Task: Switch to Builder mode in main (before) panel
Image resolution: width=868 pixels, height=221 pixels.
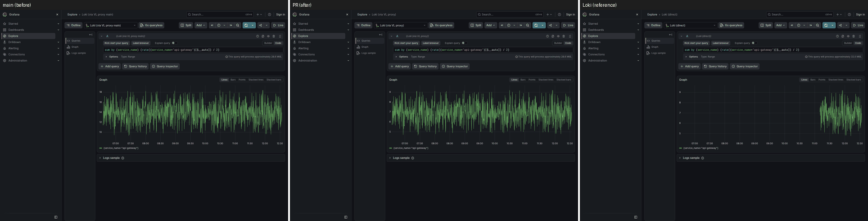Action: tap(268, 43)
